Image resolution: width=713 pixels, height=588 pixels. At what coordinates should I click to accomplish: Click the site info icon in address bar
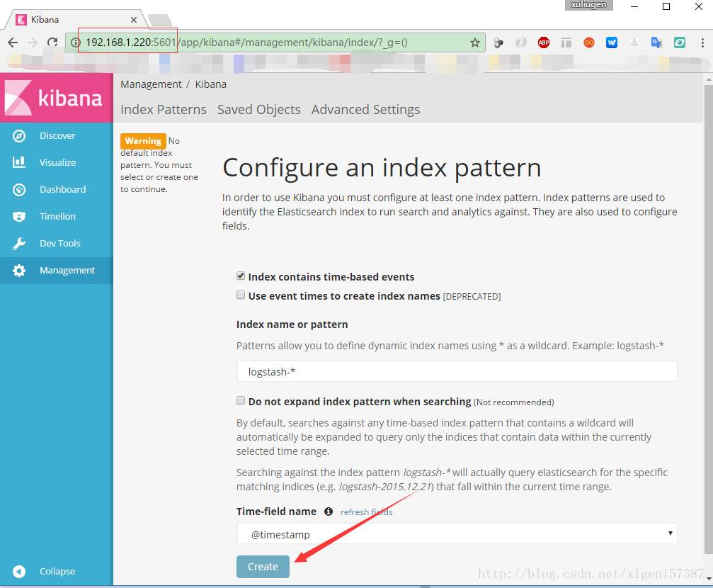click(x=76, y=43)
